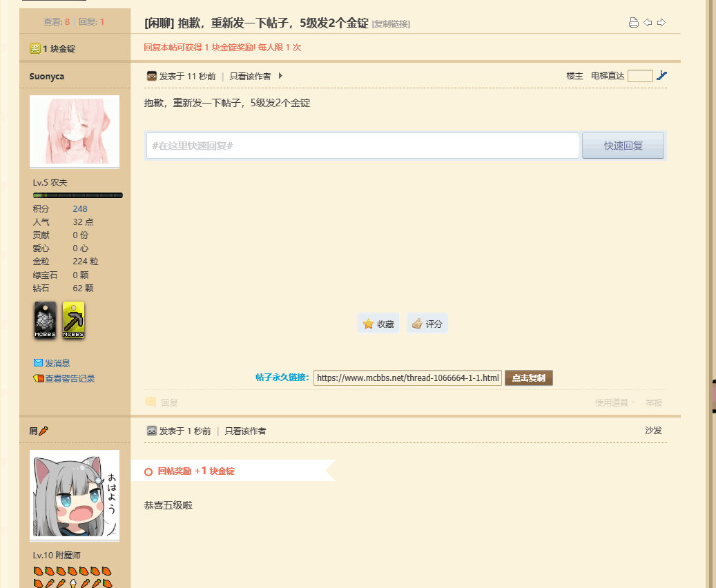Click 只看该作者 in second post
The width and height of the screenshot is (716, 588).
coord(245,431)
